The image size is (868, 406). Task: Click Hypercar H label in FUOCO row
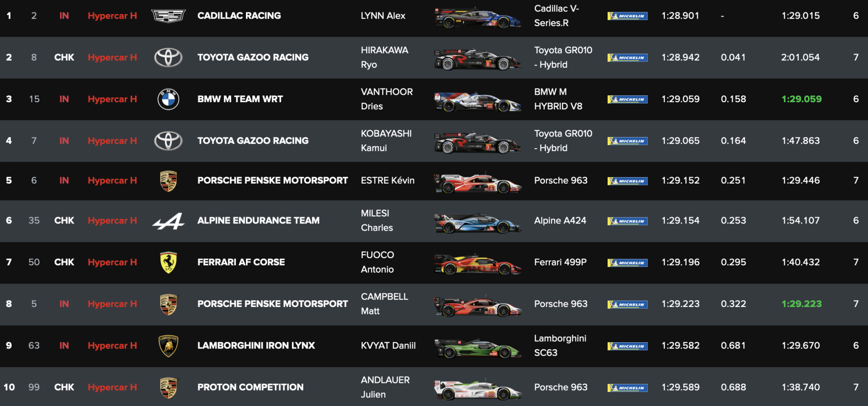(112, 263)
